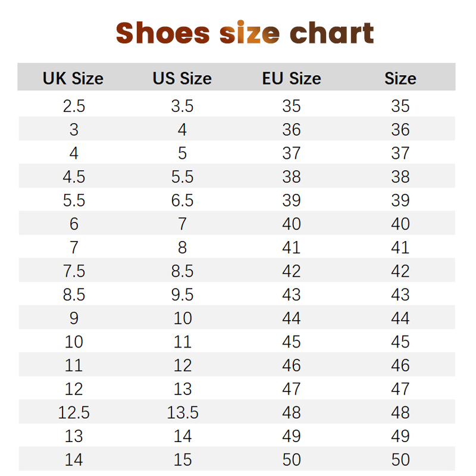Click 40 in the EU Size column
476x476 pixels.
[292, 224]
